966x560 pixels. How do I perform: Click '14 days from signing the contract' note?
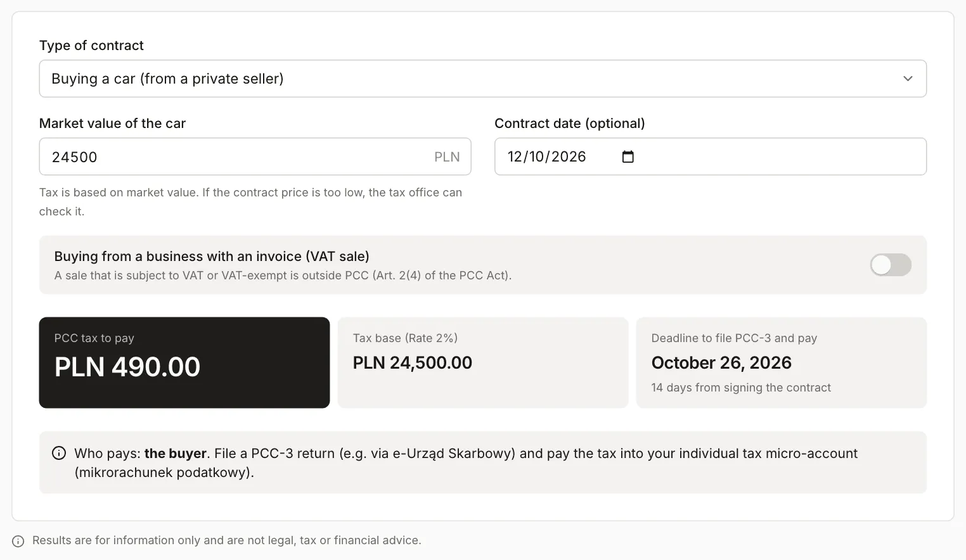point(741,388)
